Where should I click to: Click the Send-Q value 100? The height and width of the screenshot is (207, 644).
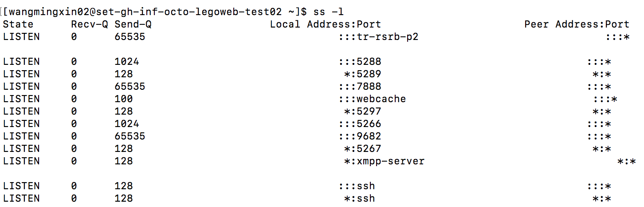pyautogui.click(x=124, y=99)
